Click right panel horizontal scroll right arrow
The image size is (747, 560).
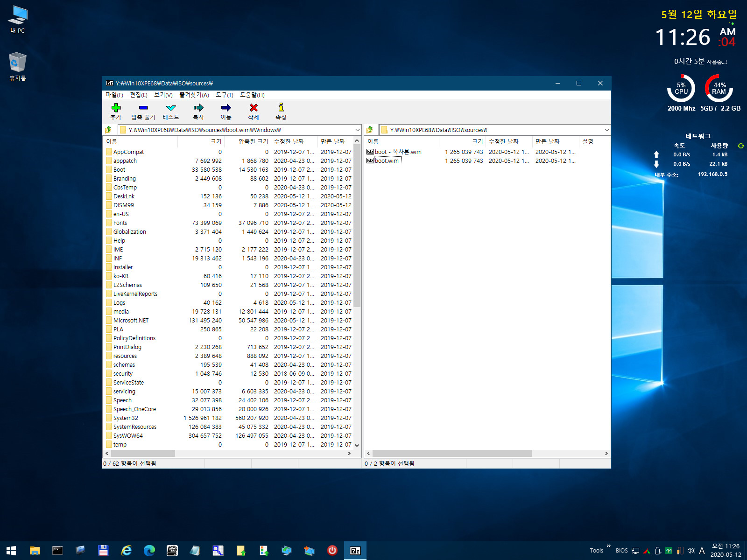606,453
